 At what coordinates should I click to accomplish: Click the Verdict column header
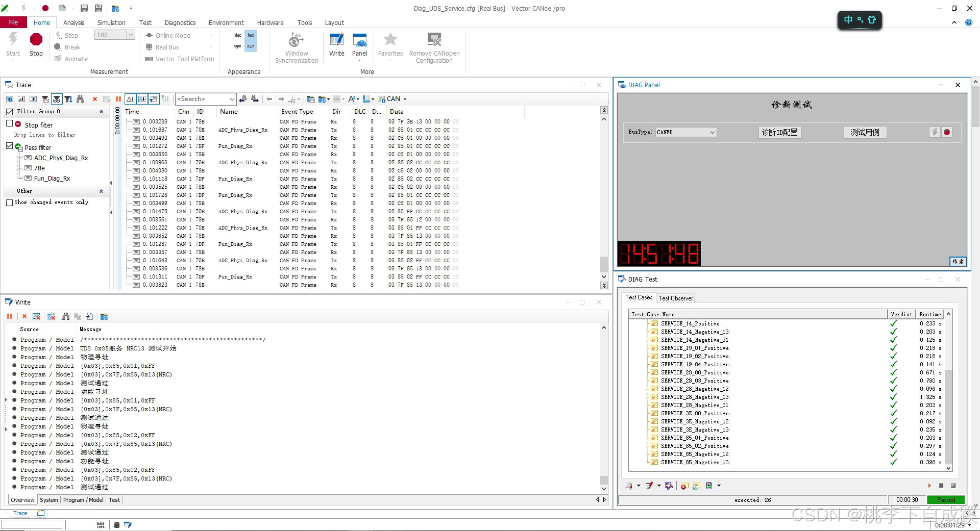point(901,314)
